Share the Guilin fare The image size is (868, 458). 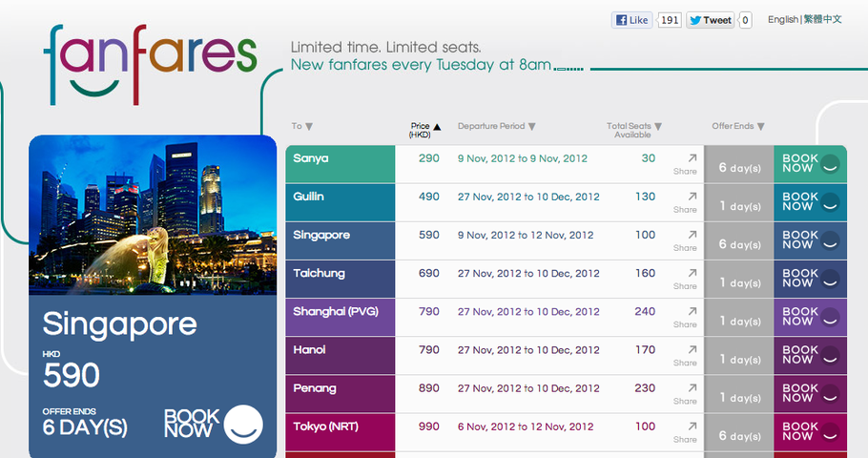coord(687,202)
